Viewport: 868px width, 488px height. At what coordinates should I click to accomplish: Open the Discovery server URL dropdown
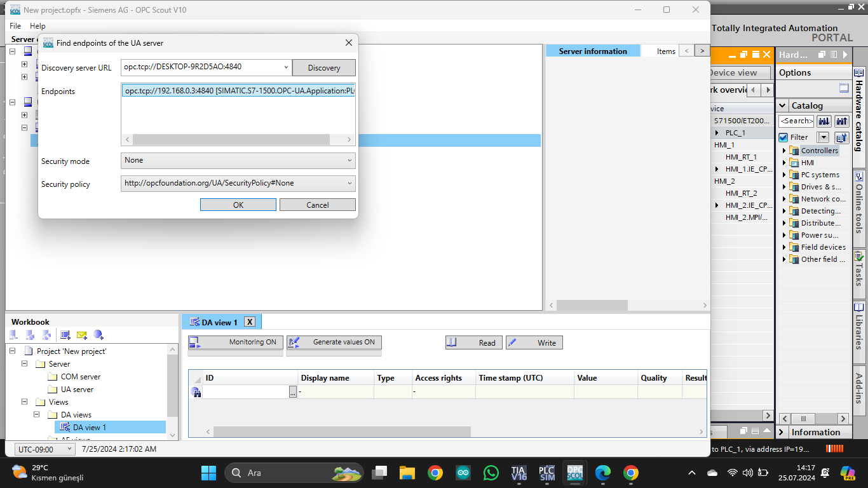pyautogui.click(x=286, y=67)
